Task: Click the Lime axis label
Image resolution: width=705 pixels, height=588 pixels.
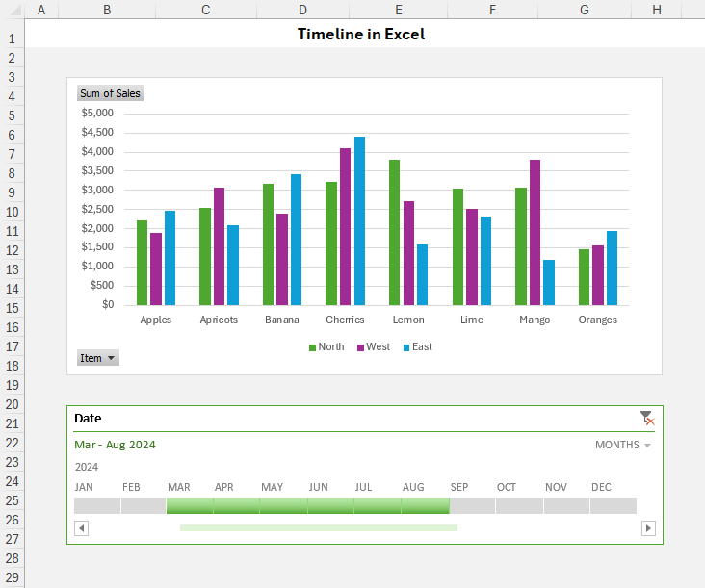Action: point(472,320)
